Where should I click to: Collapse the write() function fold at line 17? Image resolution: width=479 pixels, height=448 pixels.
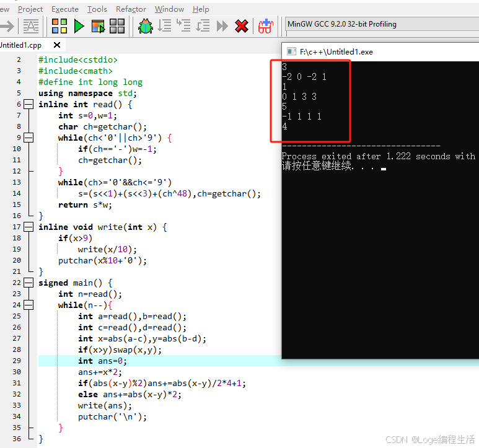pyautogui.click(x=29, y=227)
